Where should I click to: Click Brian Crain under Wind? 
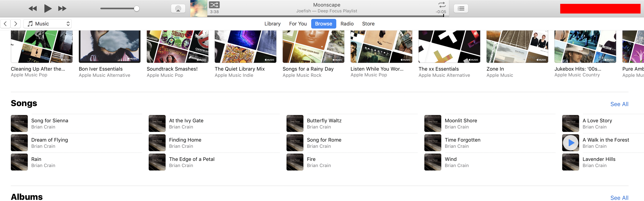457,166
